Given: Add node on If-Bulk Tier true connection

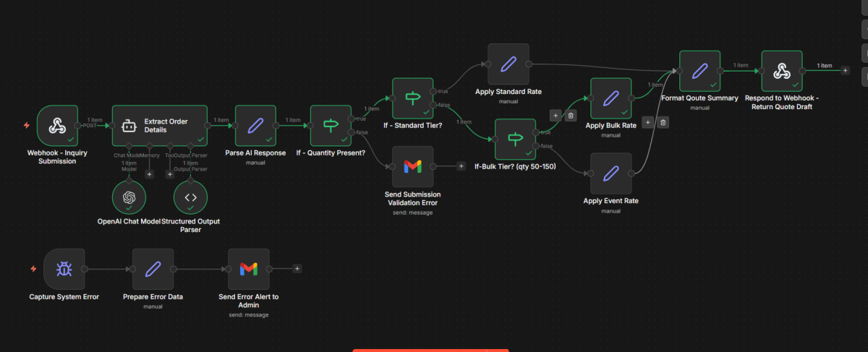Looking at the screenshot, I should [555, 115].
